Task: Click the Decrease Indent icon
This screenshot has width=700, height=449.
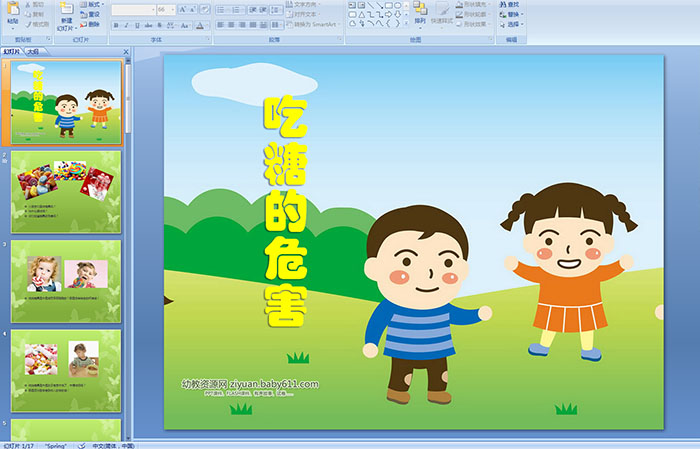Action: 253,10
